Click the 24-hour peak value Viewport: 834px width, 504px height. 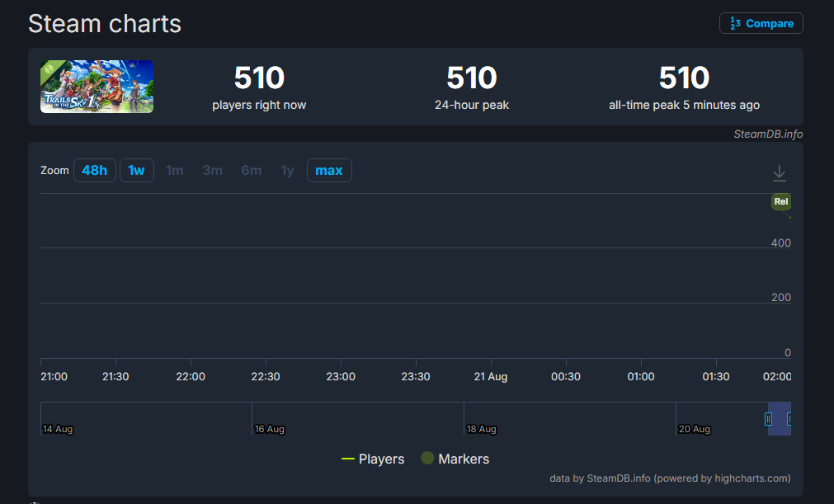point(472,78)
